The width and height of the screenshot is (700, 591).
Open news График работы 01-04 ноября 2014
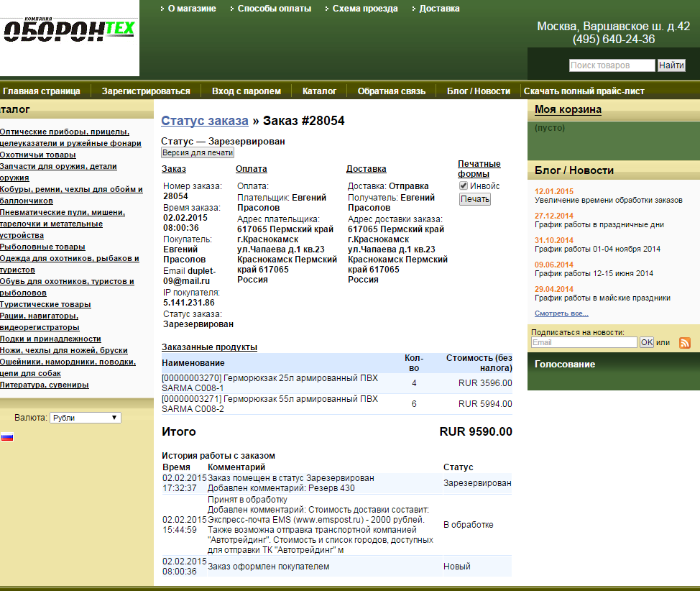[x=597, y=249]
